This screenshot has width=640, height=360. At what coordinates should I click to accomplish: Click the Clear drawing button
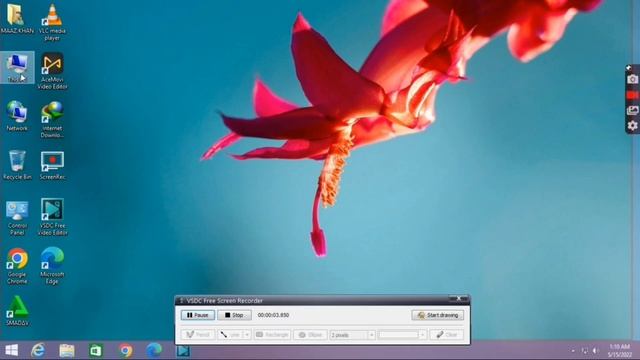coord(447,335)
